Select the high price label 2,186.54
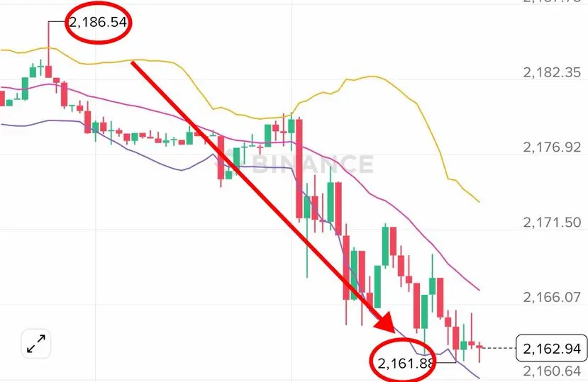Viewport: 588px width, 382px height. (98, 22)
